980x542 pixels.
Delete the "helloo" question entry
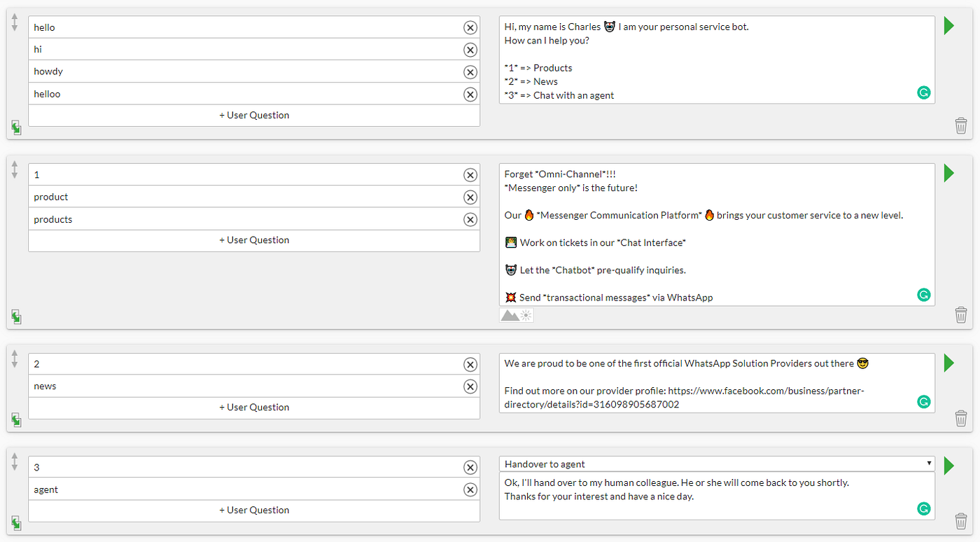click(470, 95)
